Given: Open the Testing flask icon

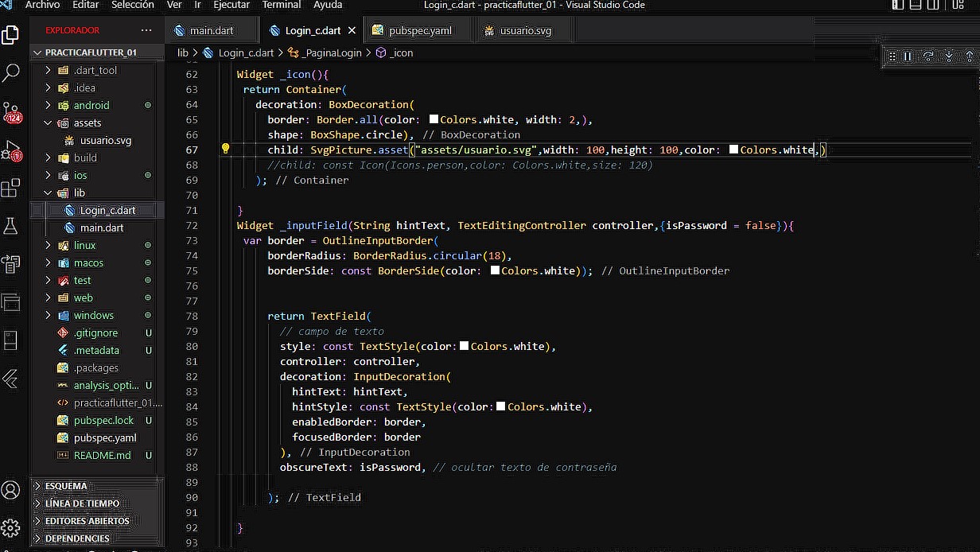Looking at the screenshot, I should 11,227.
